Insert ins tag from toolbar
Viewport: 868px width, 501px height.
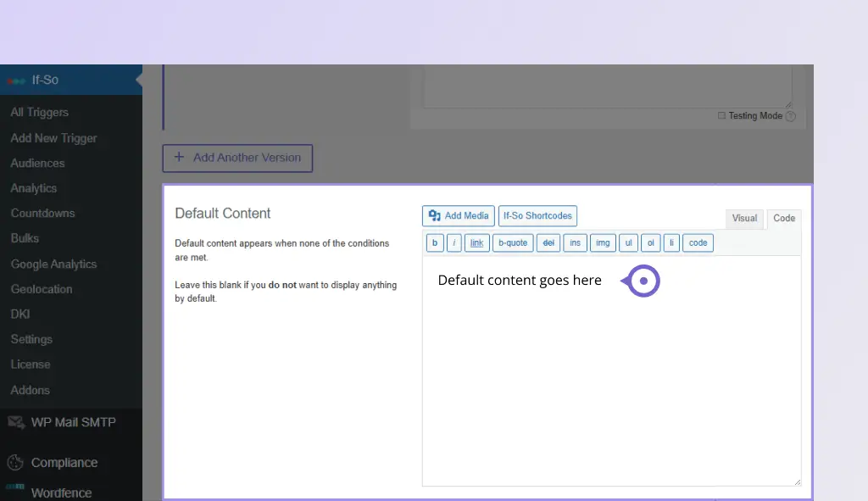click(576, 242)
